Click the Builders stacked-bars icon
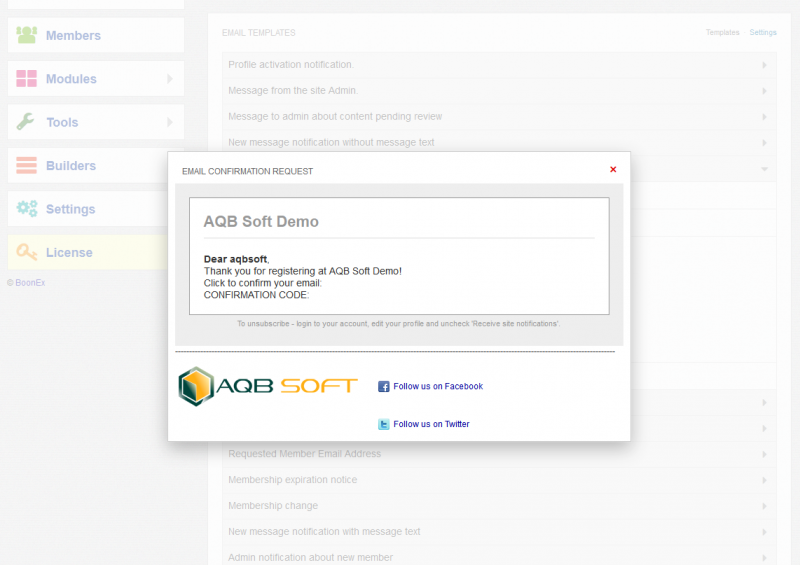800x565 pixels. coord(27,165)
